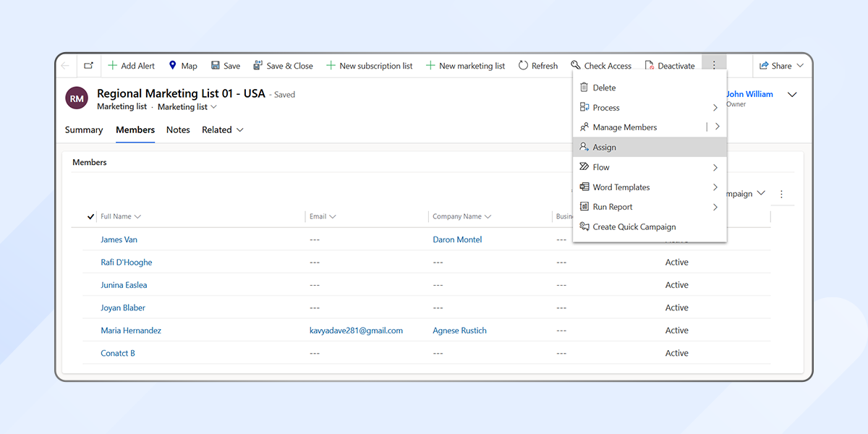Click New subscription list plus icon
The width and height of the screenshot is (868, 434).
coord(331,66)
